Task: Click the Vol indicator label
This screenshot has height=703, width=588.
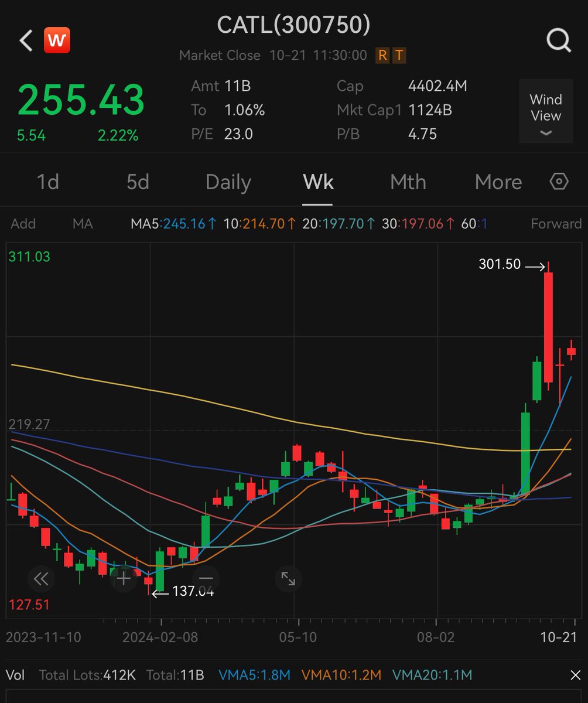Action: (x=15, y=675)
